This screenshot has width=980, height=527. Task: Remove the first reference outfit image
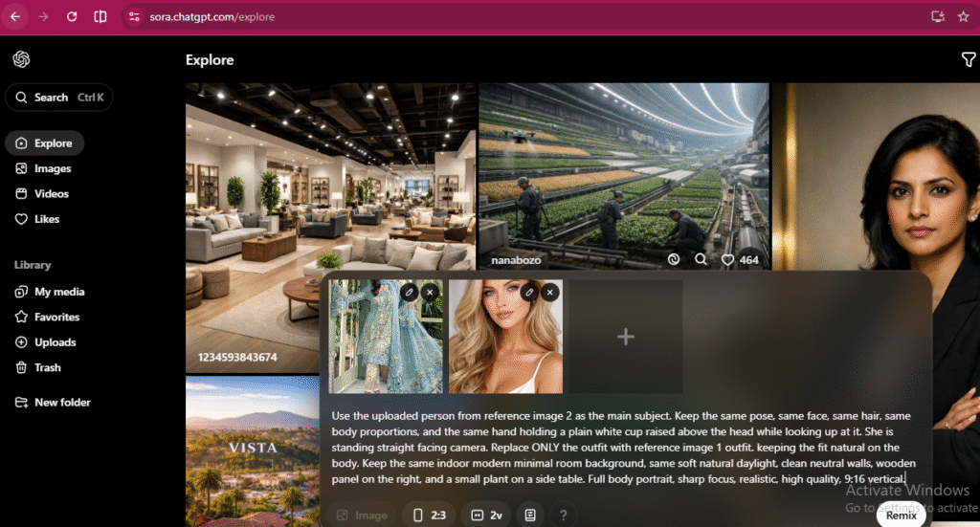pos(431,292)
